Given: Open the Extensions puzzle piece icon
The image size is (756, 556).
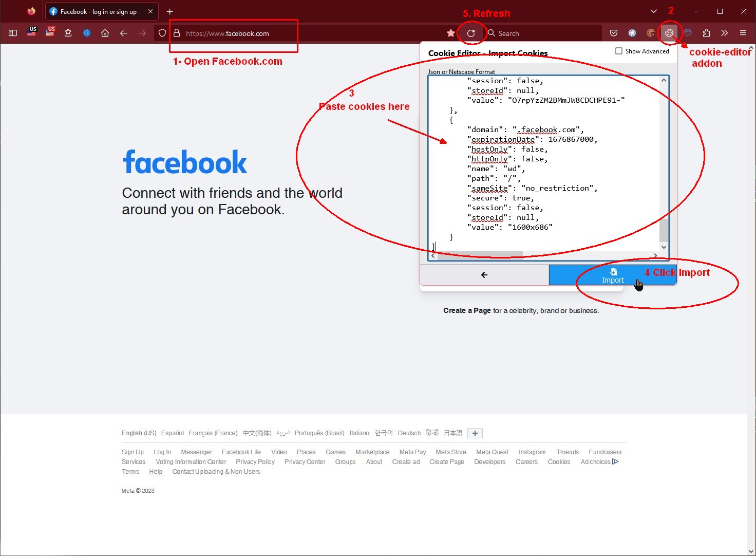Looking at the screenshot, I should [x=706, y=33].
